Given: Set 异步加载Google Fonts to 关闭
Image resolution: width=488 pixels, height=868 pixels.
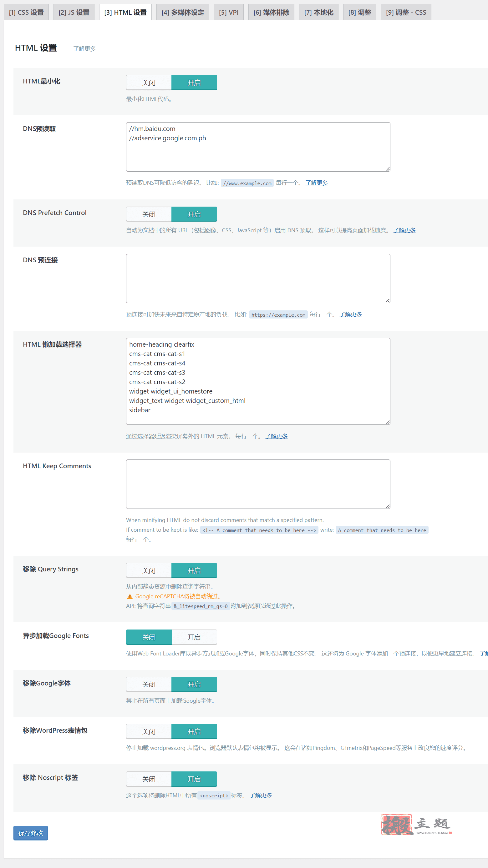Looking at the screenshot, I should pyautogui.click(x=149, y=637).
